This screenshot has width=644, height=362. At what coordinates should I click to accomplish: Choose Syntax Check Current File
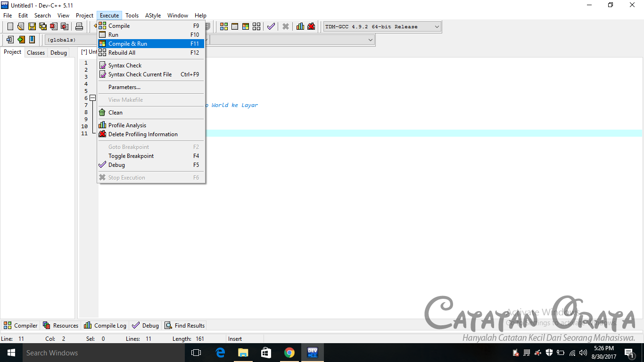click(151, 74)
